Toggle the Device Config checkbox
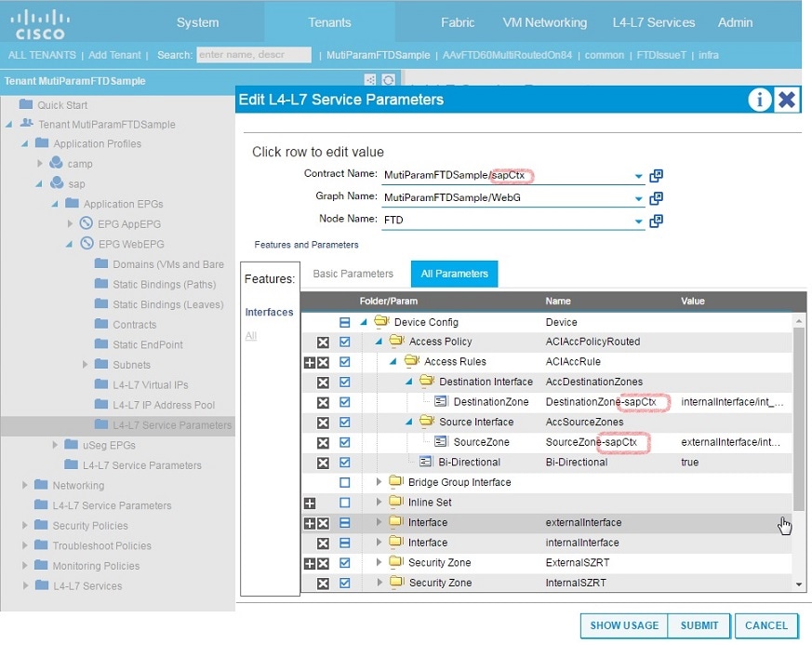812x645 pixels. [345, 322]
